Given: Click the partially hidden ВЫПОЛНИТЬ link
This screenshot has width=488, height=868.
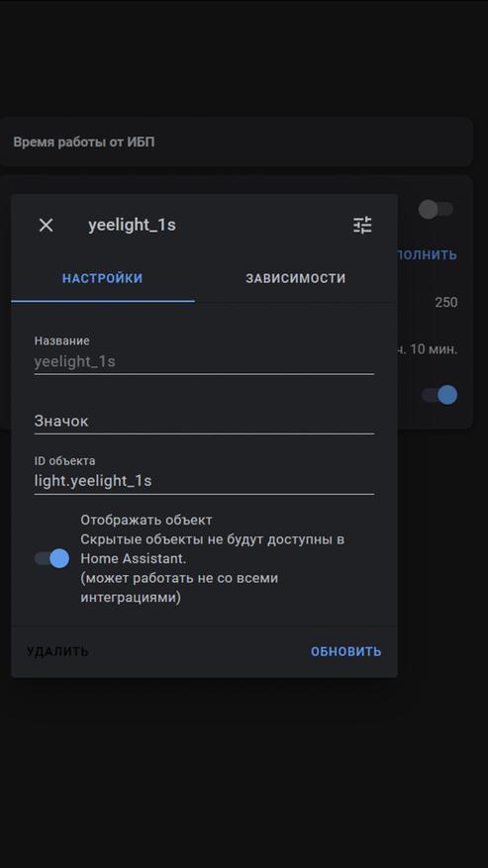Looking at the screenshot, I should (427, 254).
